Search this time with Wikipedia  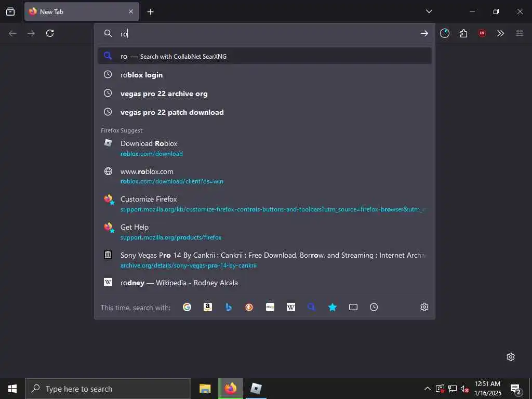click(291, 307)
